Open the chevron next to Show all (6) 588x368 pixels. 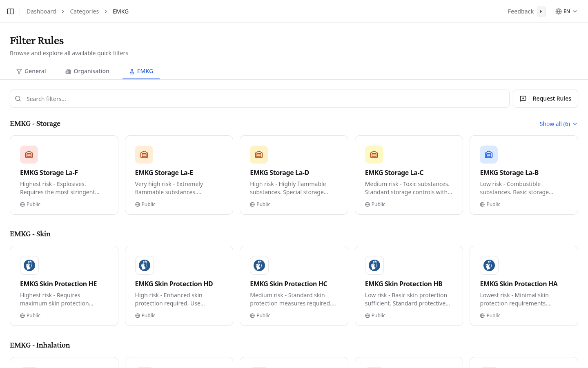(575, 123)
